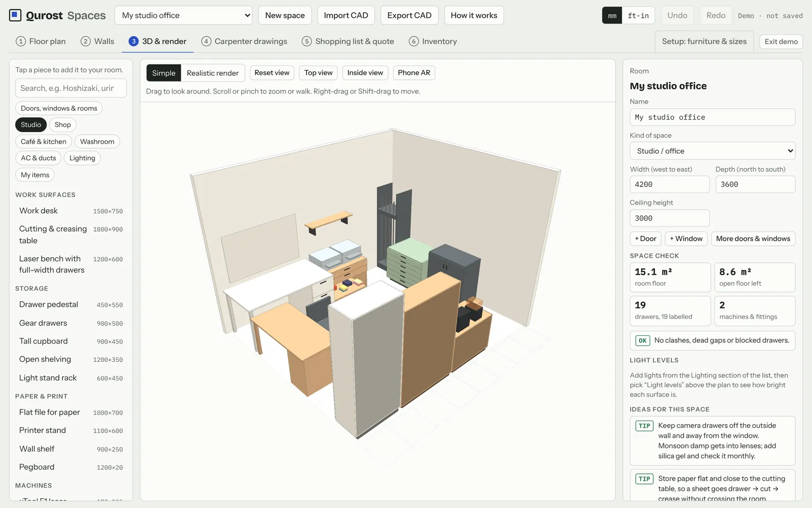
Task: Filter by Doors, windows & rooms
Action: (x=59, y=108)
